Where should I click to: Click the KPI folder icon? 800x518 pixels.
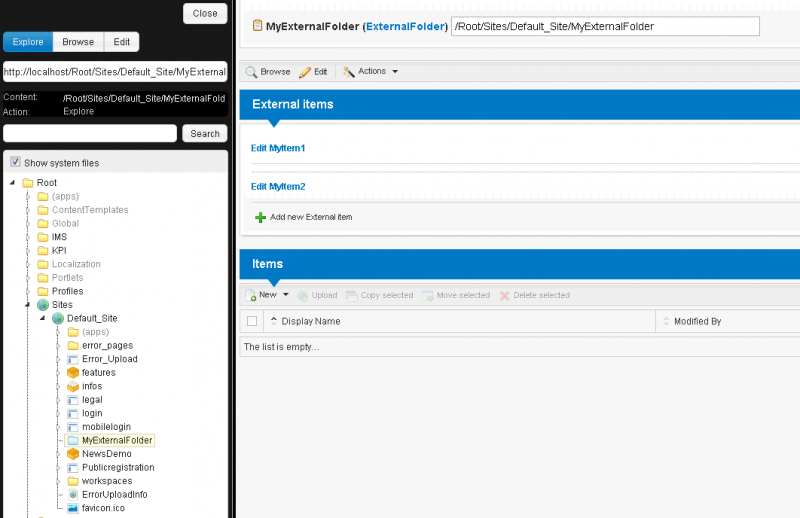[43, 251]
